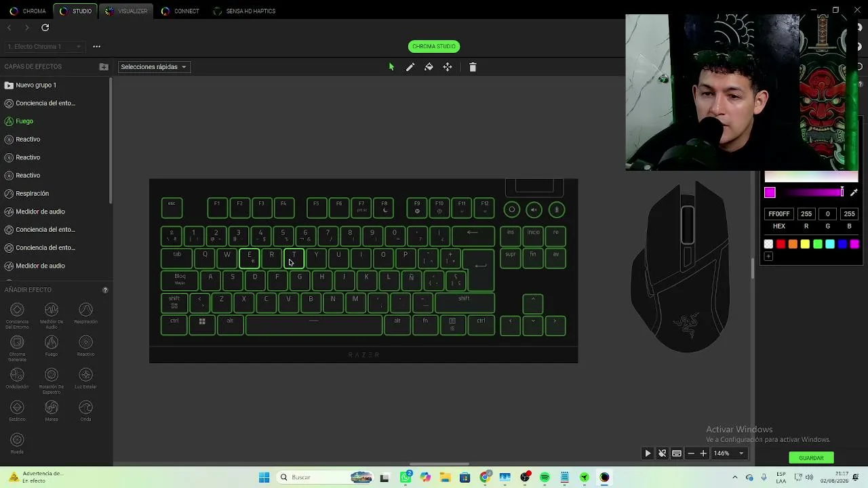Select the cyan color swatch

(830, 244)
